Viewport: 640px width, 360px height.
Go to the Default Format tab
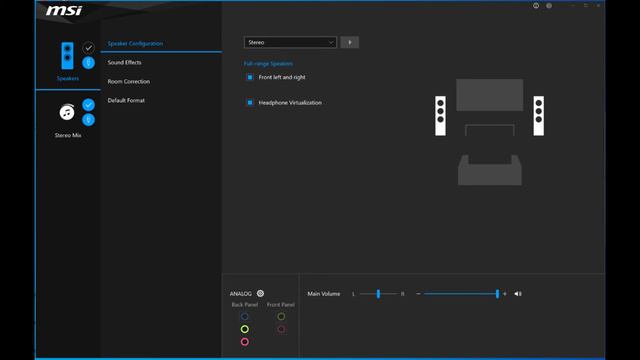pyautogui.click(x=126, y=100)
